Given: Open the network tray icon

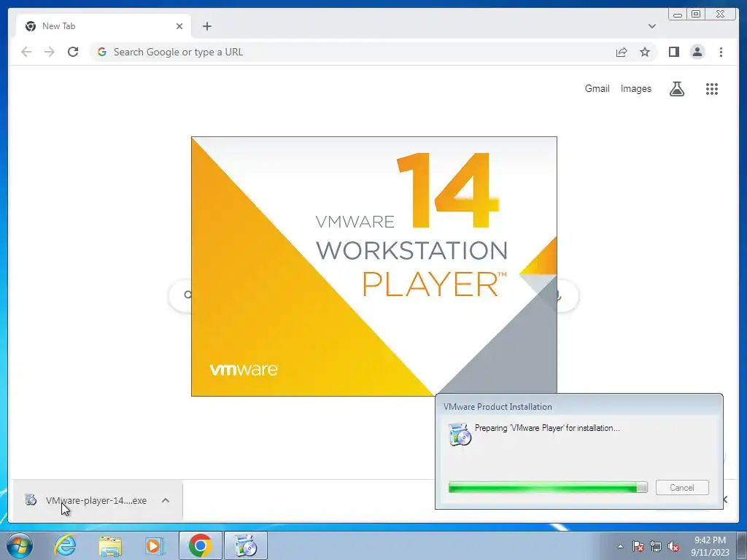Looking at the screenshot, I should 656,546.
